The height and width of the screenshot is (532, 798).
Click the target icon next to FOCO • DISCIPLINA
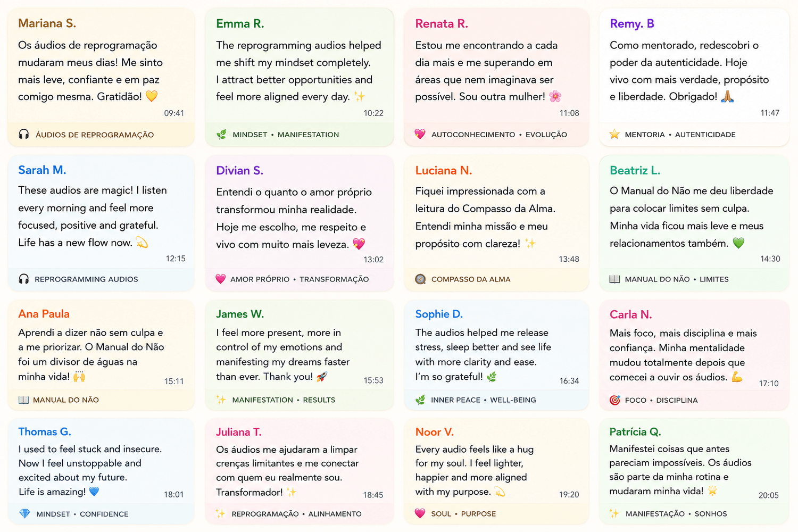(614, 400)
